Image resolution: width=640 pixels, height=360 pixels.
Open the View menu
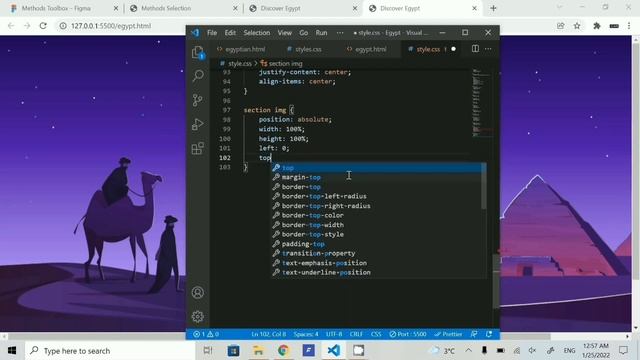pos(284,33)
